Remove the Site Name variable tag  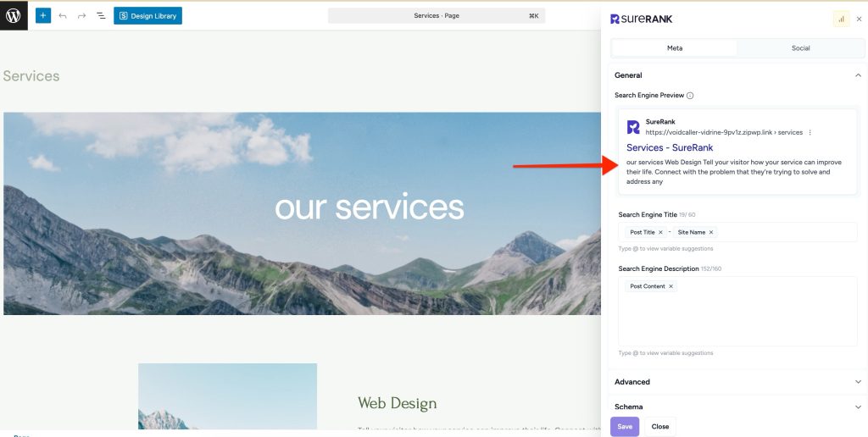pos(711,232)
